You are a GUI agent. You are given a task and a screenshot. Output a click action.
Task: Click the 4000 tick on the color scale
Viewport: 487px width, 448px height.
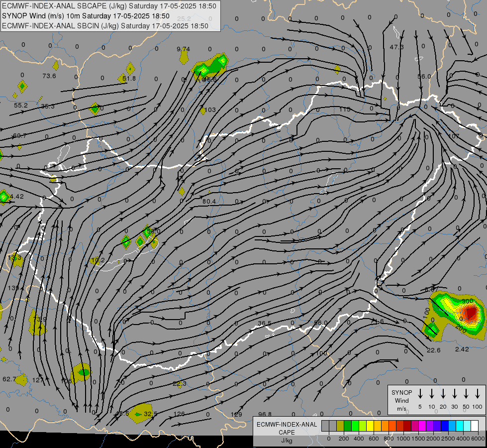tap(463, 439)
